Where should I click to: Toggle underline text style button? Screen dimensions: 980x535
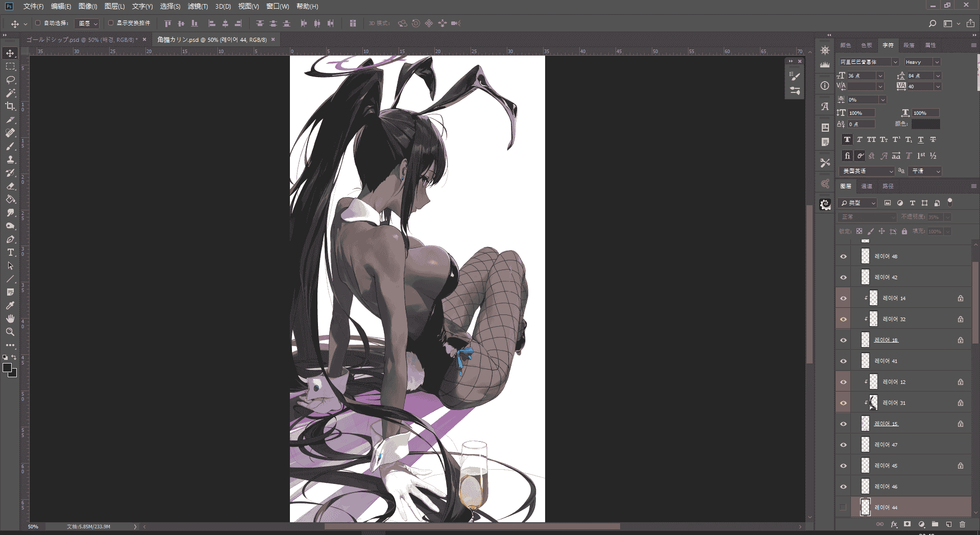(921, 139)
